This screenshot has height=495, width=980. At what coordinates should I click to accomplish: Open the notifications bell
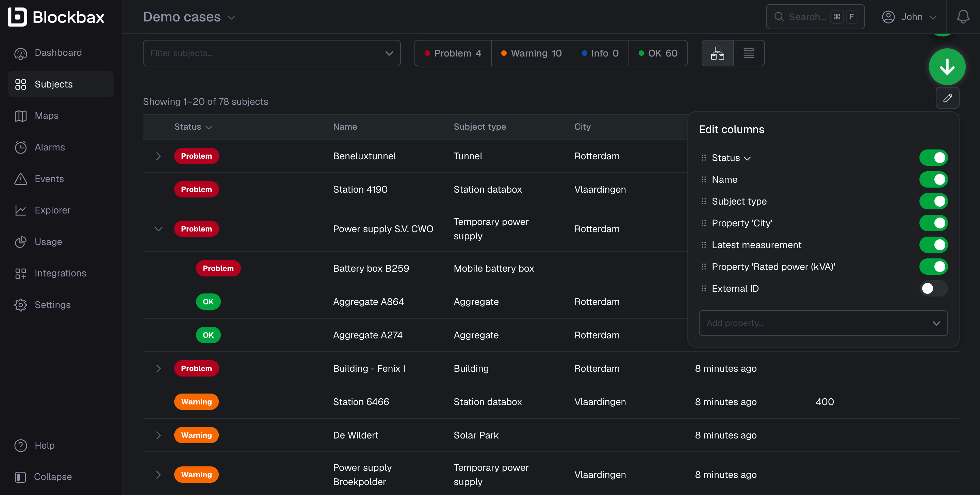pos(963,17)
